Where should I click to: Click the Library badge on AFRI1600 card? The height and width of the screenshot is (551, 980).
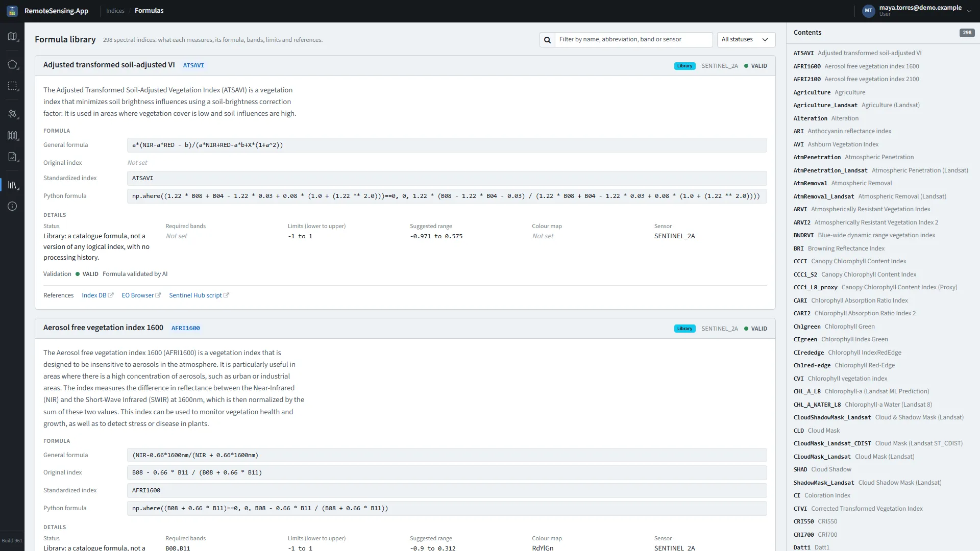coord(684,329)
